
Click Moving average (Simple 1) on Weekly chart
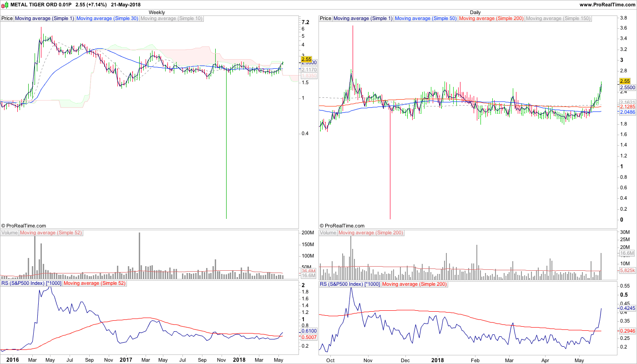pyautogui.click(x=45, y=19)
